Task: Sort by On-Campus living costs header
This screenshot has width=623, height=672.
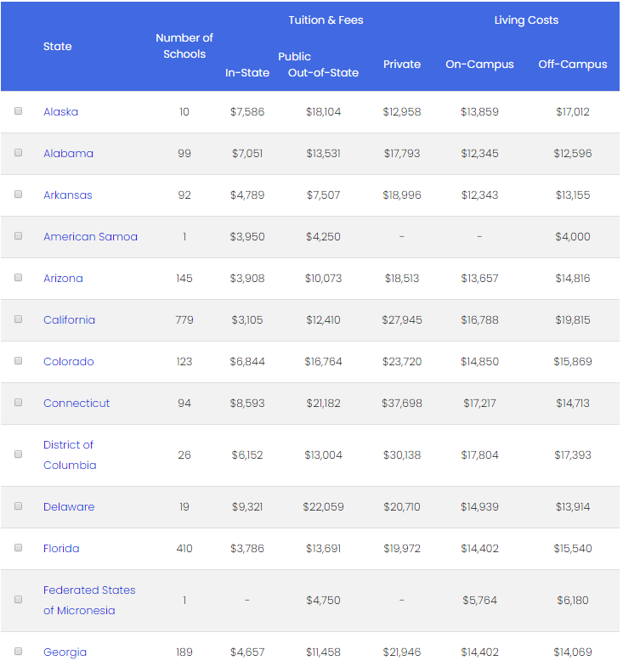Action: tap(479, 65)
